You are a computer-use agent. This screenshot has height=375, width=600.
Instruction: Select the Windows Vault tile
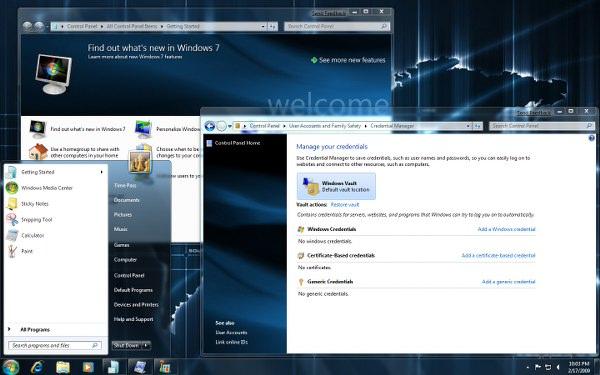pyautogui.click(x=336, y=186)
